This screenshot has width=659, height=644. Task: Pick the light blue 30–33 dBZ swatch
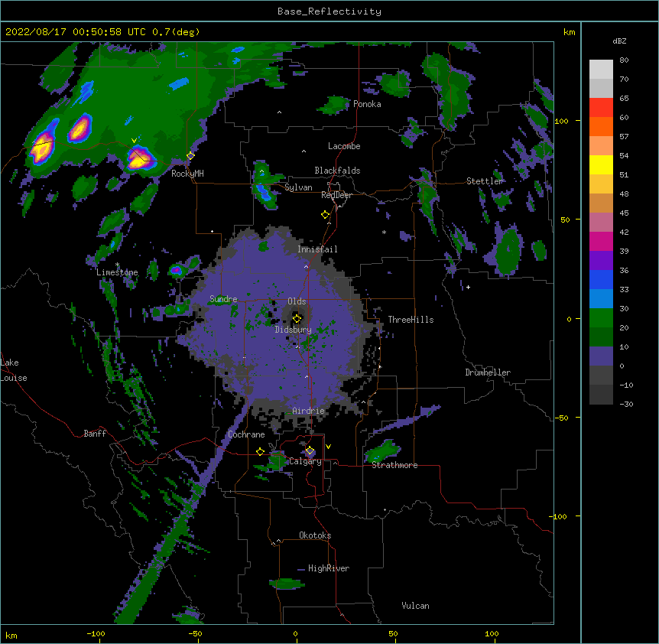601,299
